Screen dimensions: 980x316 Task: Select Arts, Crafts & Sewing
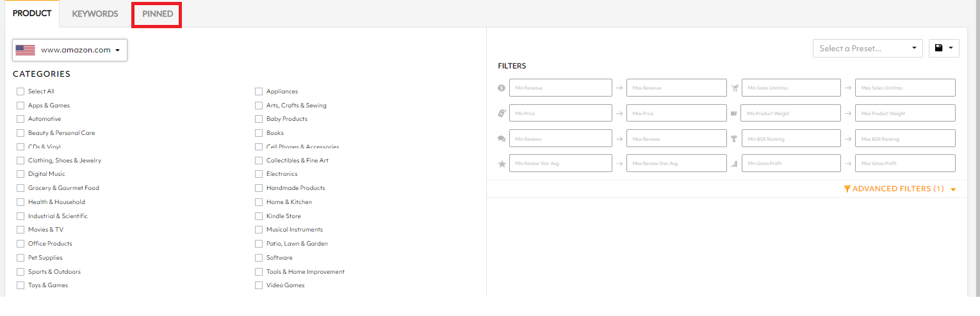click(x=259, y=106)
